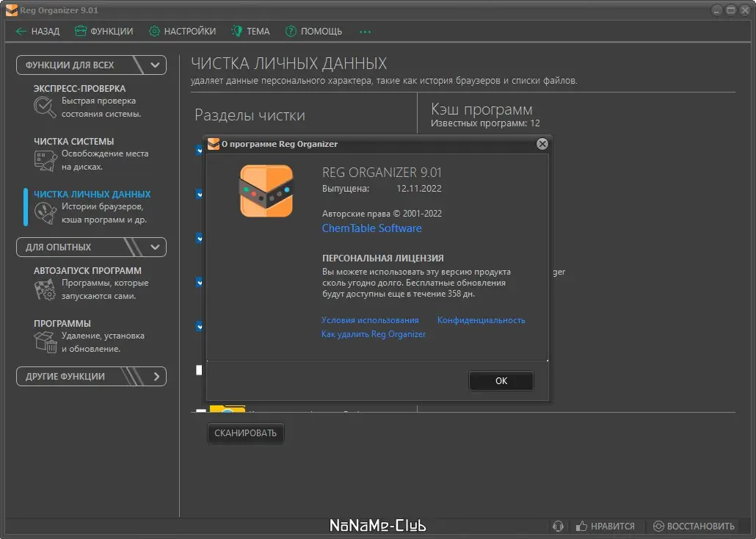Open the ПОМОЩЬ help menu
The image size is (756, 539).
313,32
